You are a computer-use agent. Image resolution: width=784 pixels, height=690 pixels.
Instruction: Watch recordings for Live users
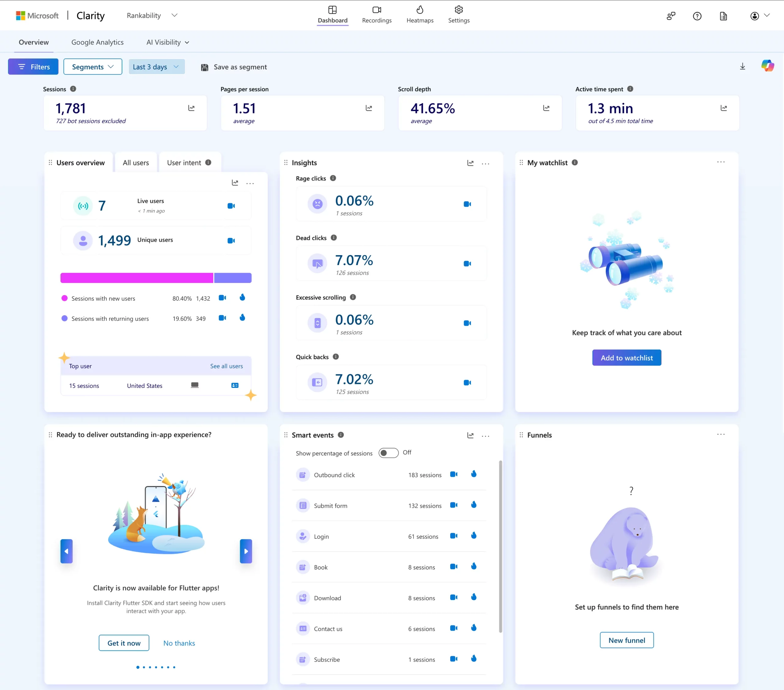tap(231, 206)
